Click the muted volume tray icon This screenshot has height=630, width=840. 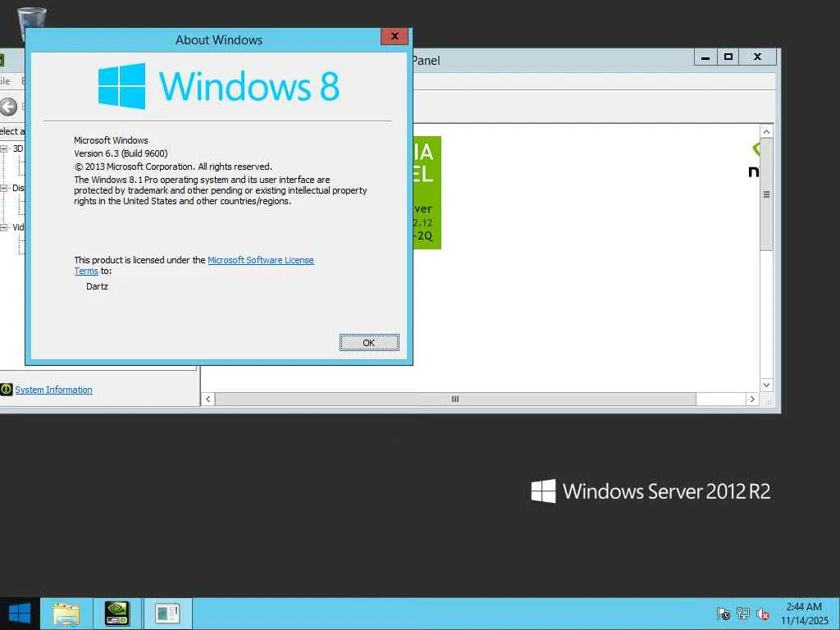762,614
